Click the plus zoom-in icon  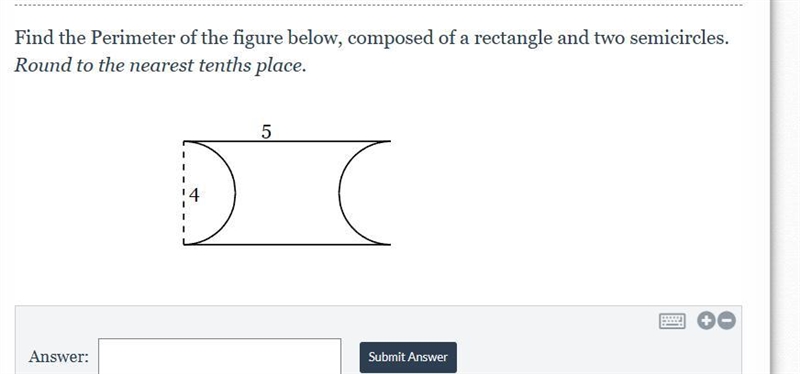click(x=706, y=321)
